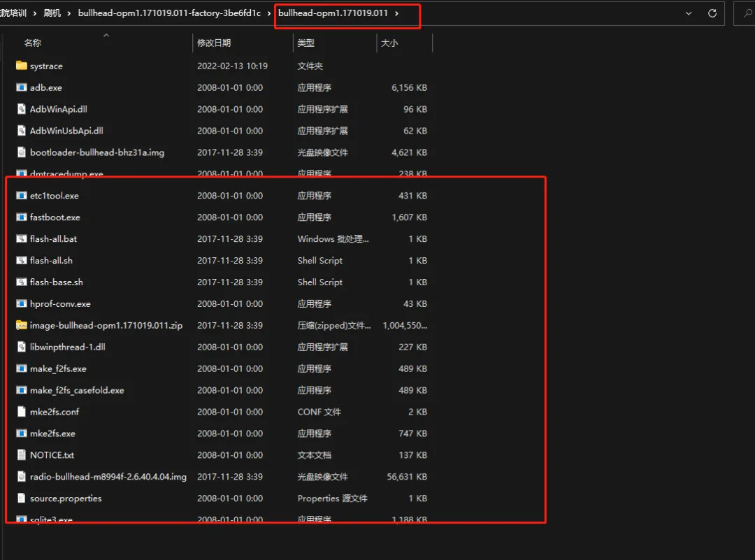The height and width of the screenshot is (560, 755).
Task: Click the image-bullhead-opm1.171019.011.zip archive icon
Action: [x=21, y=325]
